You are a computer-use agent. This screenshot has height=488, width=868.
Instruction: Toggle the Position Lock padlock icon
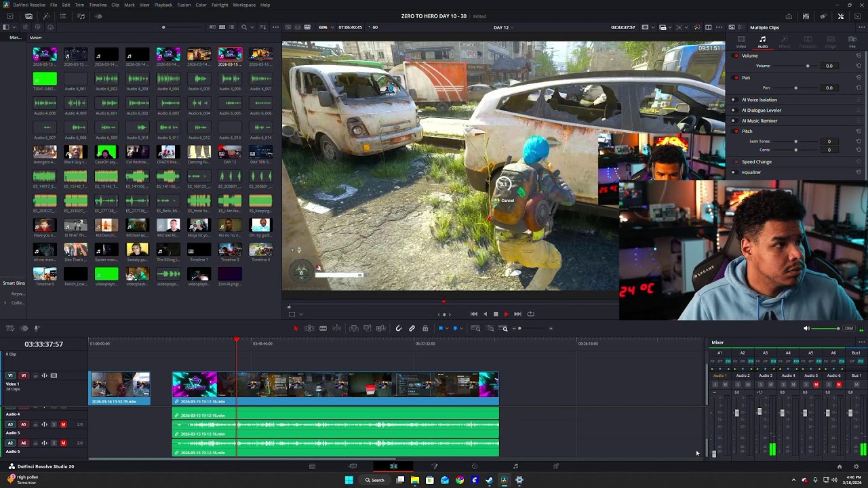425,329
